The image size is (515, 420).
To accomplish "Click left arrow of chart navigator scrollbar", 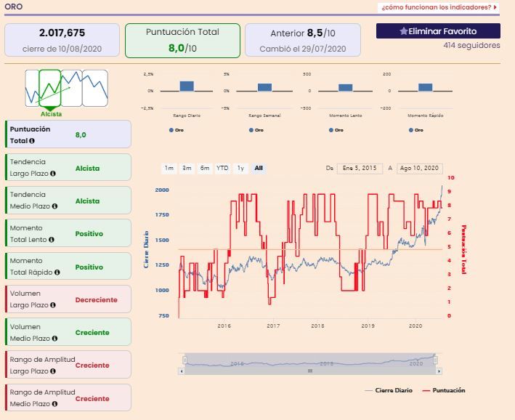I will (182, 371).
